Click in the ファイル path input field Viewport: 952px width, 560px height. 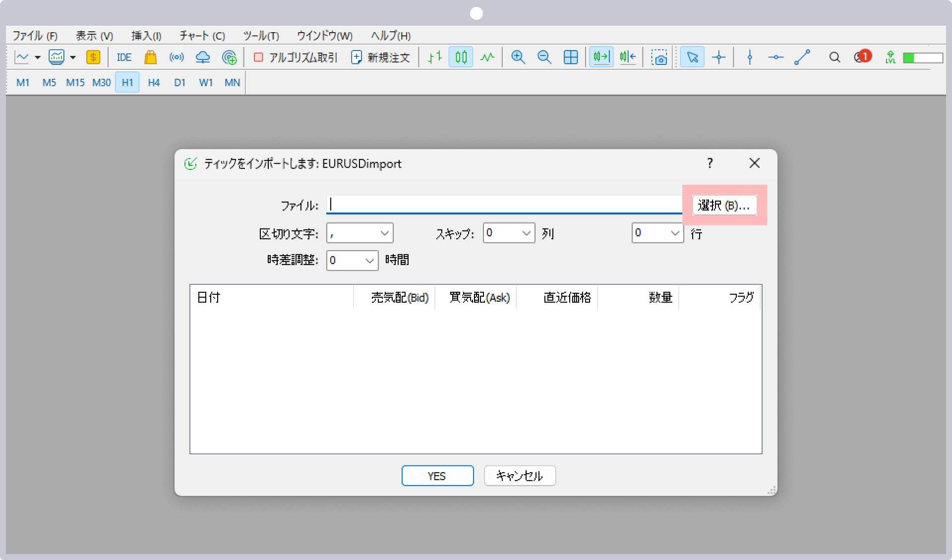(x=504, y=205)
